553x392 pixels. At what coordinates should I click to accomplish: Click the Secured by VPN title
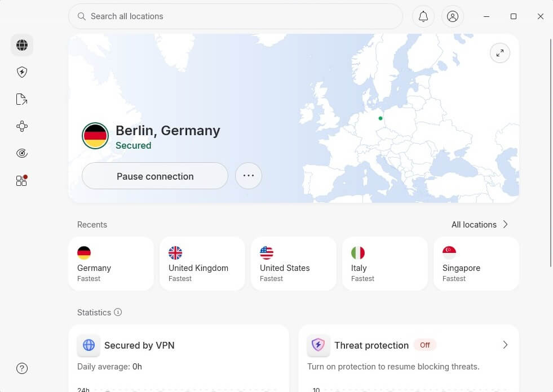(139, 345)
